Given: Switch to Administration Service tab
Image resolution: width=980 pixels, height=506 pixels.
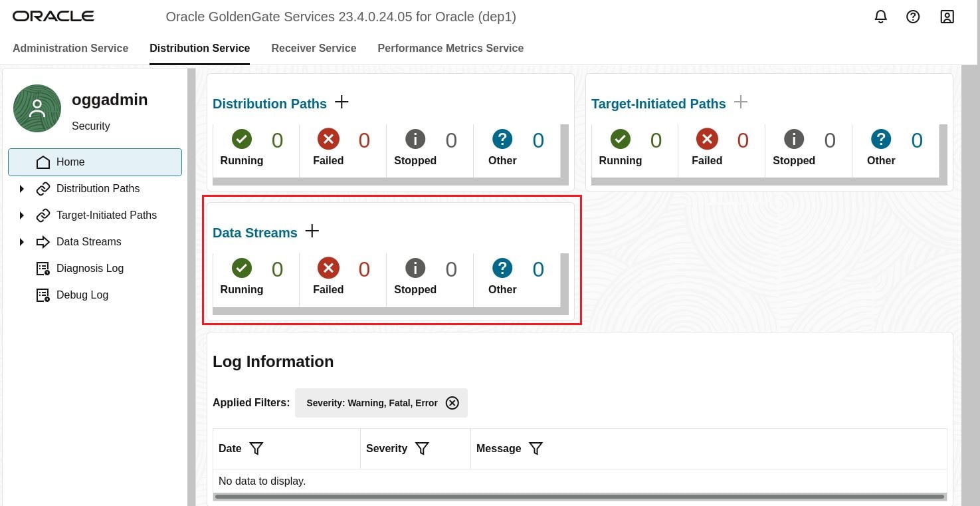Looking at the screenshot, I should point(70,48).
